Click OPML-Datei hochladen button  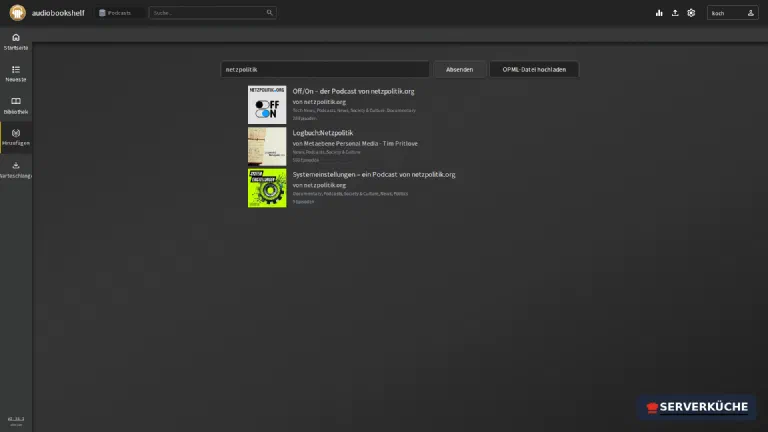pyautogui.click(x=534, y=70)
